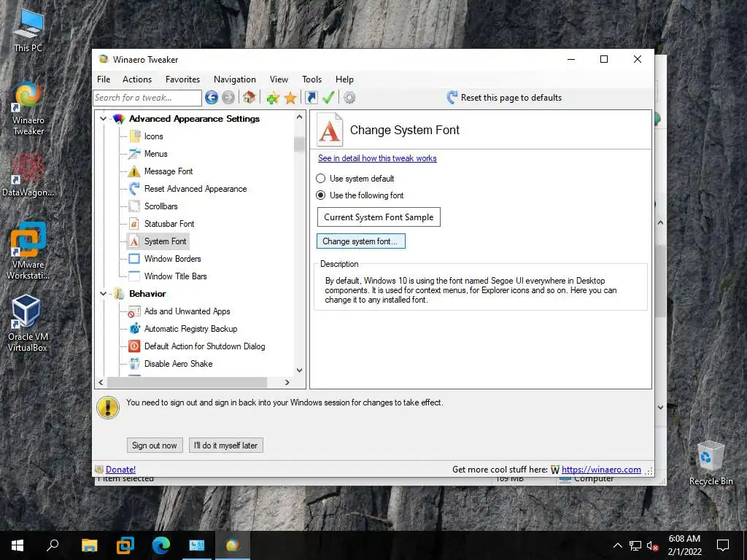Select the Menus tree icon
Screen dimensions: 747x560
point(134,154)
